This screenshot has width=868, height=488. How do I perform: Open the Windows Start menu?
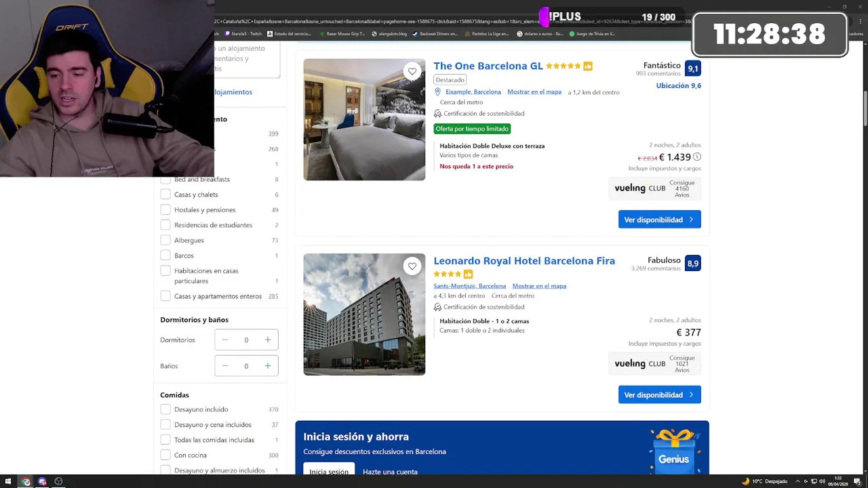tap(8, 481)
